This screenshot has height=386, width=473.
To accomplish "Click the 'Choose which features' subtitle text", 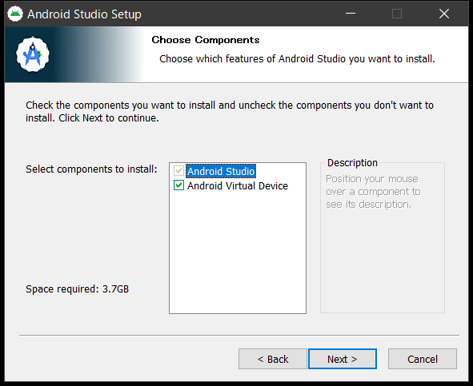I will coord(297,59).
